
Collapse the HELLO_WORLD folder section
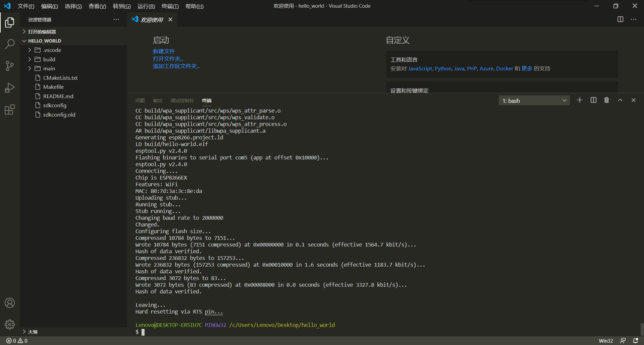point(73,41)
